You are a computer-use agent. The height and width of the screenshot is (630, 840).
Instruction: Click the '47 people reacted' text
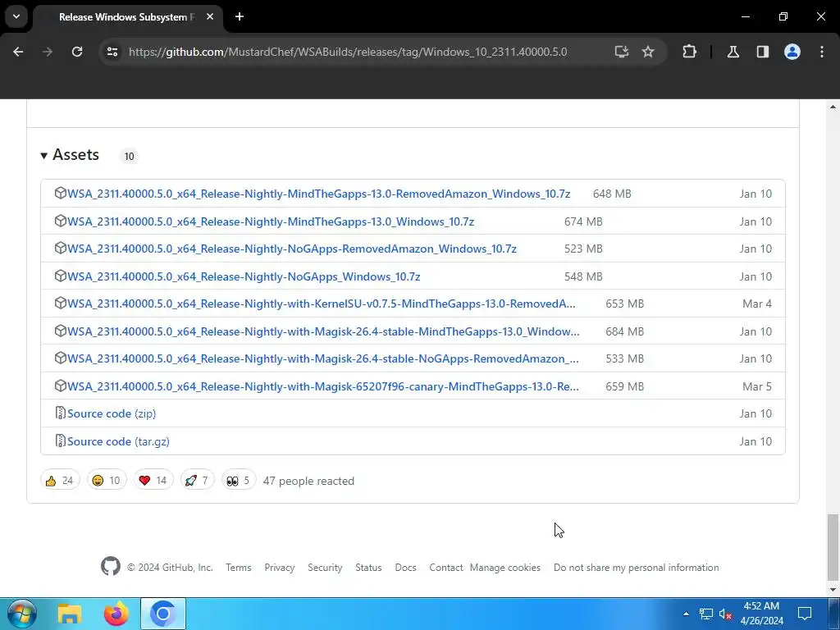pos(308,481)
